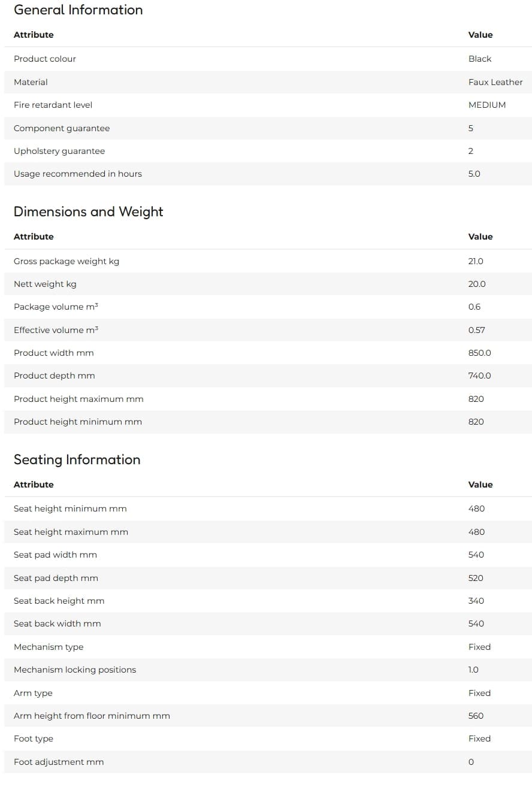Click the Upholstery guarantee row
Viewport: 532px width, 793px height.
point(268,151)
